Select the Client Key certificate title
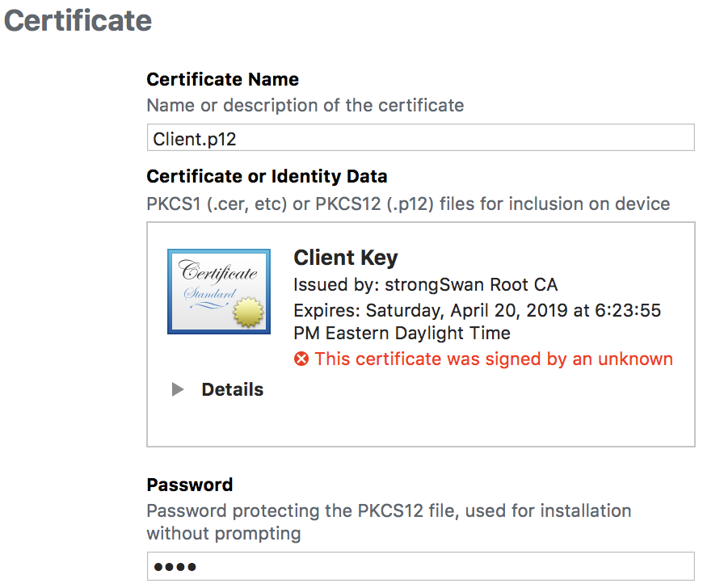Image resolution: width=703 pixels, height=588 pixels. point(346,258)
